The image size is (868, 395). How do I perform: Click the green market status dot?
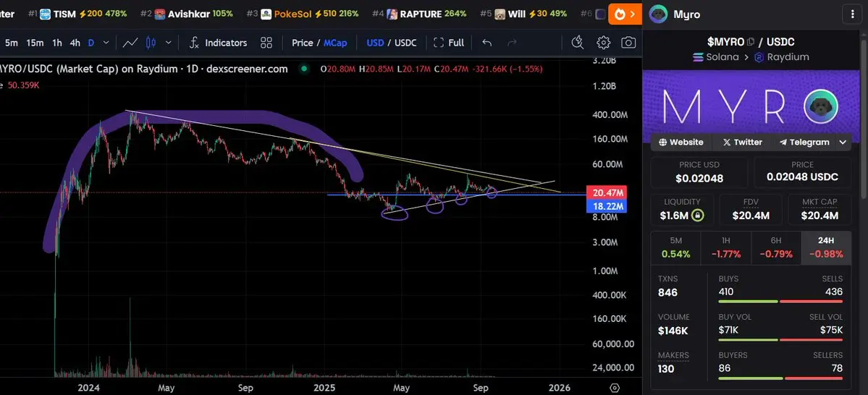tap(303, 69)
